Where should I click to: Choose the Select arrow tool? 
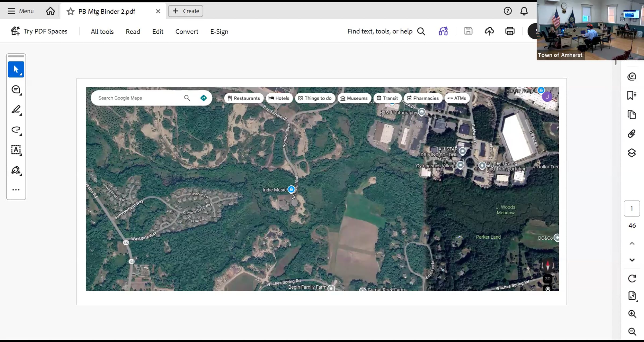coord(16,69)
